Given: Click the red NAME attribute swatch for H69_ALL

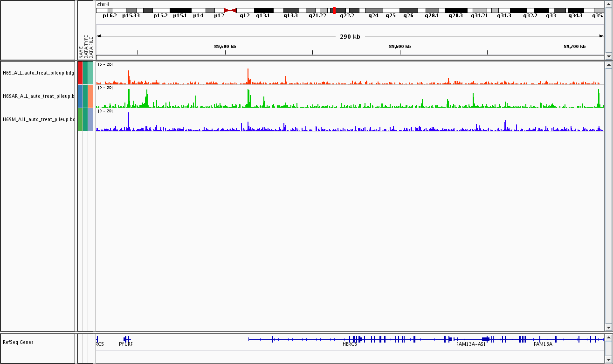Looking at the screenshot, I should [x=80, y=73].
